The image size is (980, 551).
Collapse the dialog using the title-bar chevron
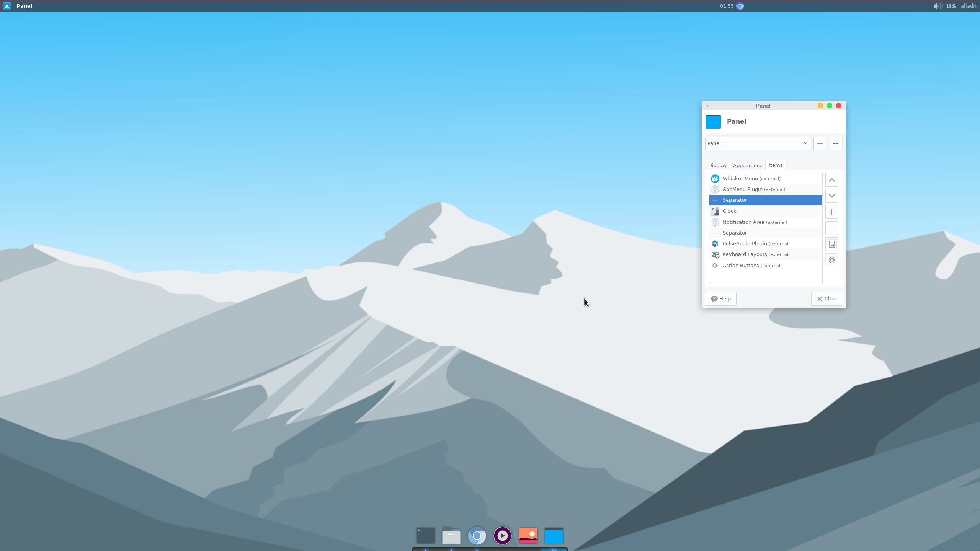pos(708,106)
